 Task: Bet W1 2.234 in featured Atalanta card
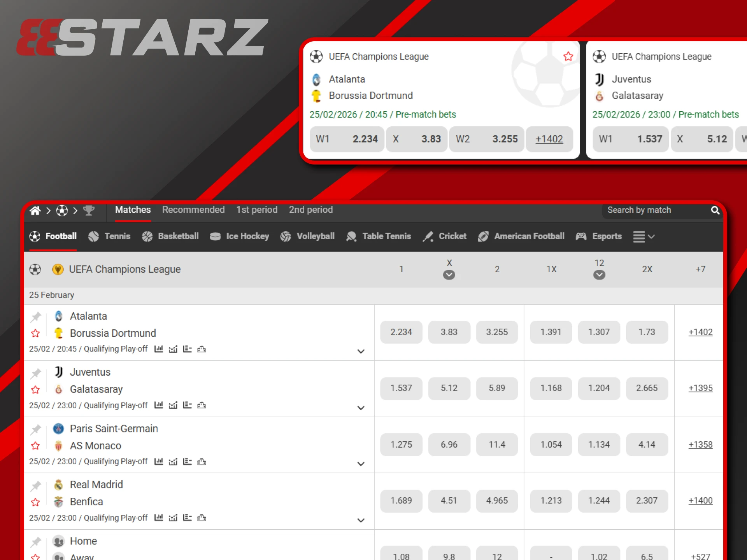point(347,139)
